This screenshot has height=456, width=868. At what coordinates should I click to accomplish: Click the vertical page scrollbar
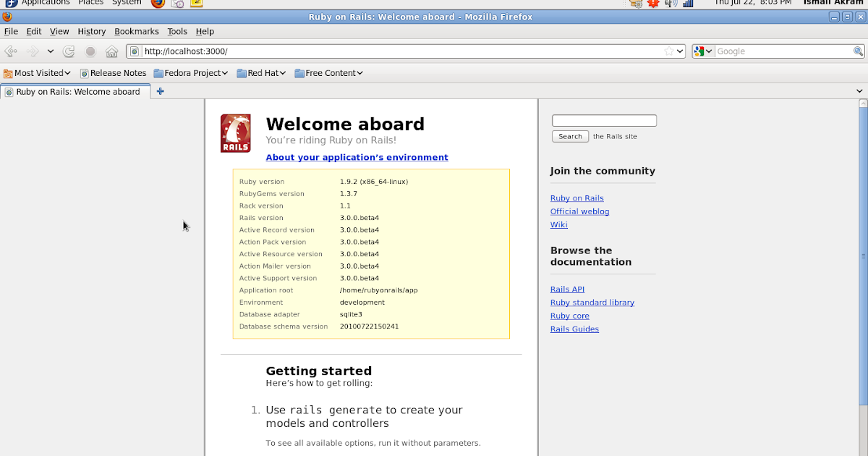tap(863, 256)
